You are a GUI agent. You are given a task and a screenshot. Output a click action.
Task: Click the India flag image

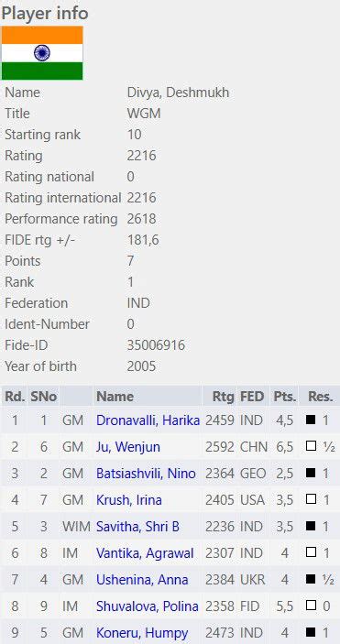[x=42, y=53]
